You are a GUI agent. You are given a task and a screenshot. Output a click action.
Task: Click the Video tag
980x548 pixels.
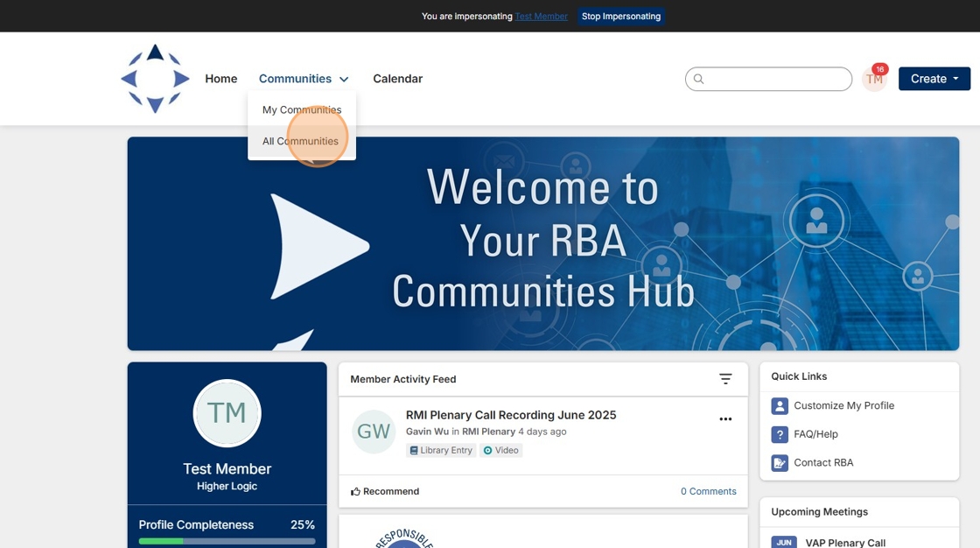[501, 451]
